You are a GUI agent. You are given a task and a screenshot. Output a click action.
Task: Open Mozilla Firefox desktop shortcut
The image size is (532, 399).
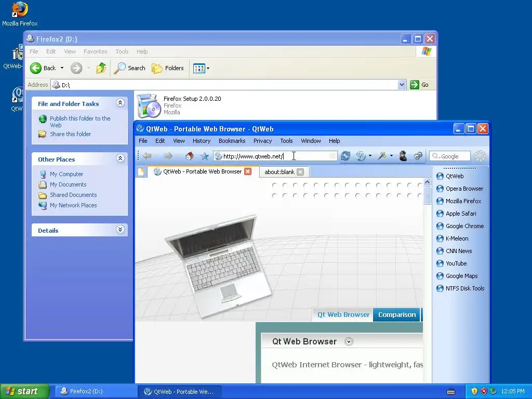point(20,14)
